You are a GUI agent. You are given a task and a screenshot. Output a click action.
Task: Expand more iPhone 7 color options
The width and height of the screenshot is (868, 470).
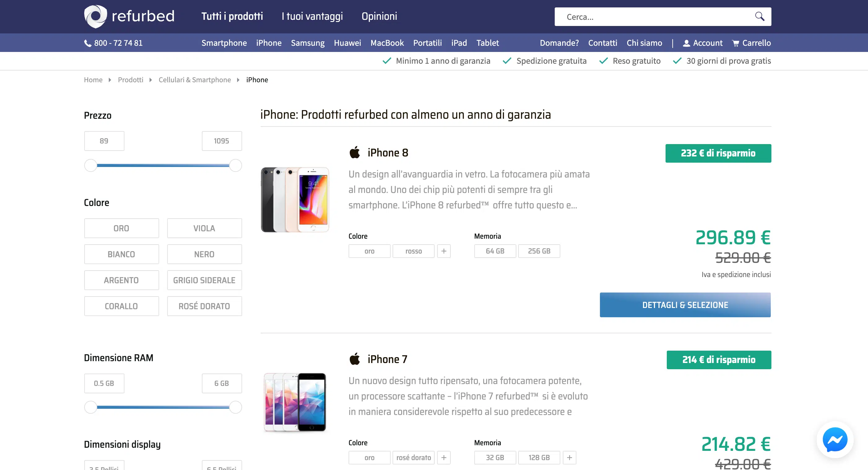pos(444,458)
